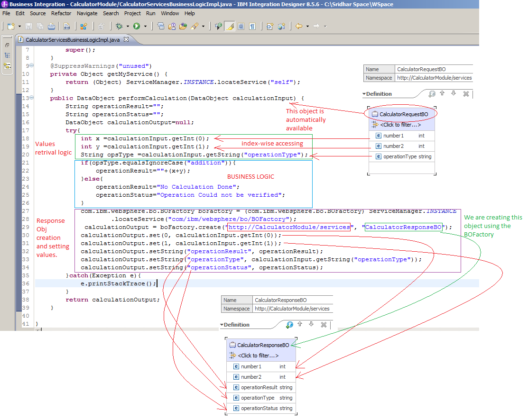Click the Last Edit Location arrow icon

click(x=219, y=26)
